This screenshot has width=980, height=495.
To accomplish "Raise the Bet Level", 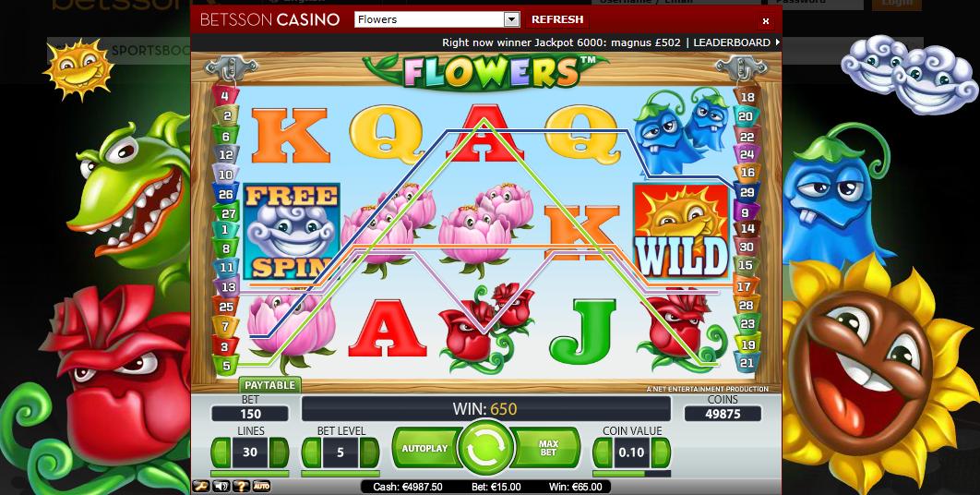I will [369, 453].
